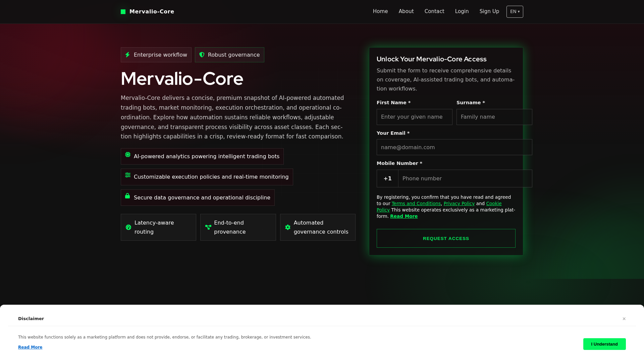Image resolution: width=644 pixels, height=362 pixels.
Task: Click the shield Robust governance icon
Action: (x=202, y=55)
